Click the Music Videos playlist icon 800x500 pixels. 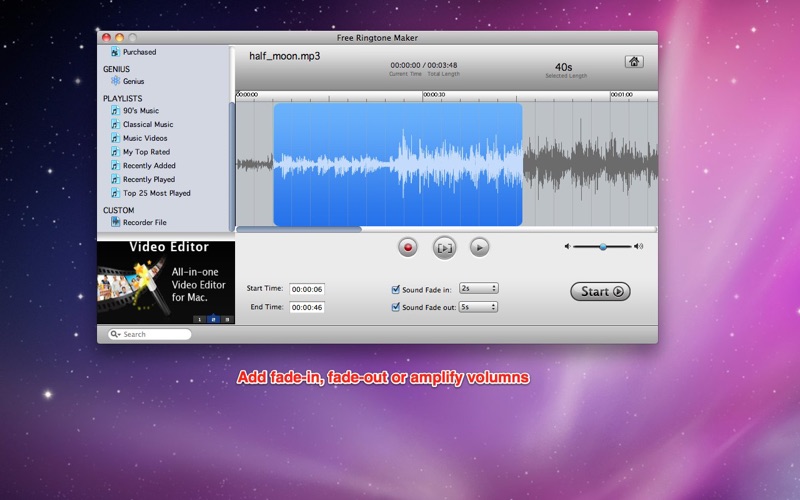point(115,138)
